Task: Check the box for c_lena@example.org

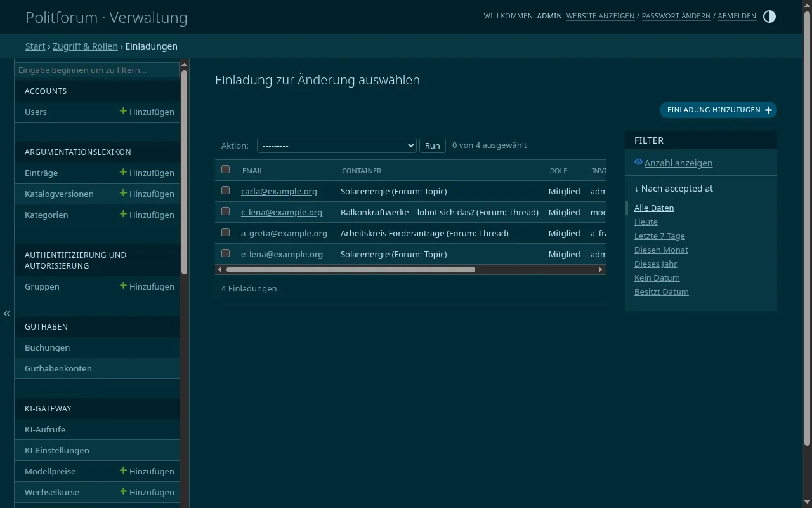Action: click(225, 211)
